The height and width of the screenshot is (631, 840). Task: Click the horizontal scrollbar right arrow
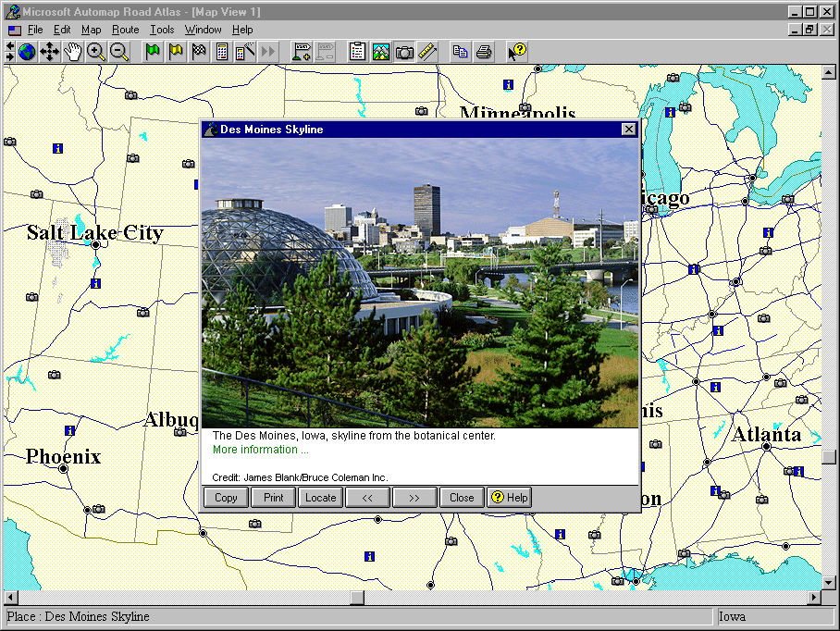click(814, 597)
